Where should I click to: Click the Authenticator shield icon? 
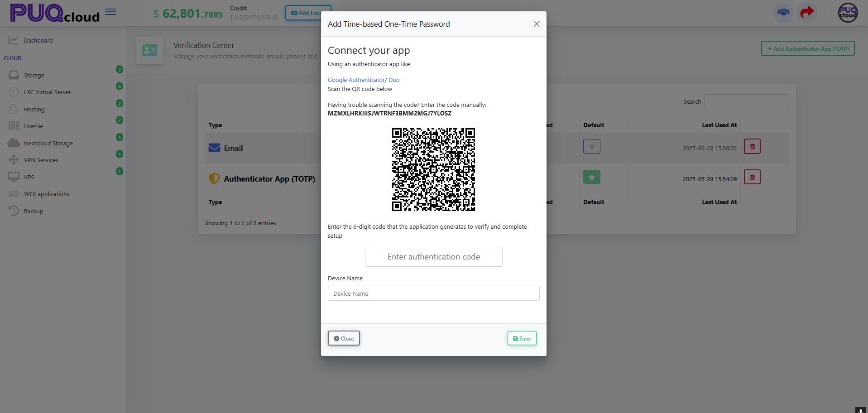click(x=214, y=178)
